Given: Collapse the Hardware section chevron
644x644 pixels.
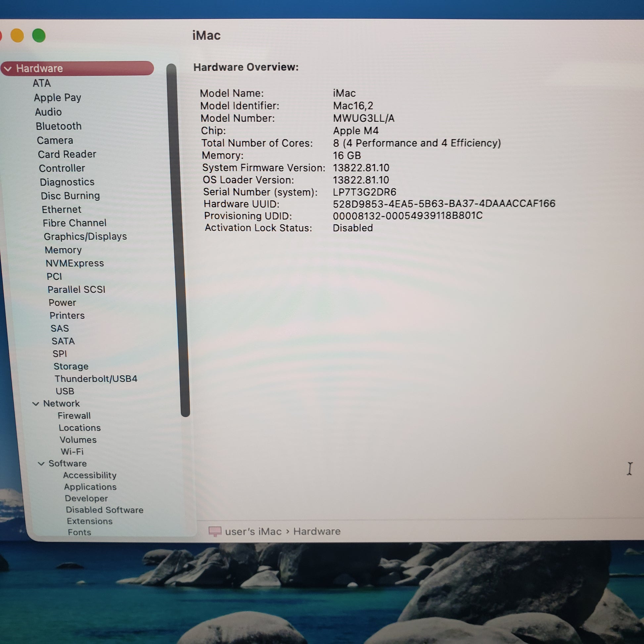Looking at the screenshot, I should point(8,69).
